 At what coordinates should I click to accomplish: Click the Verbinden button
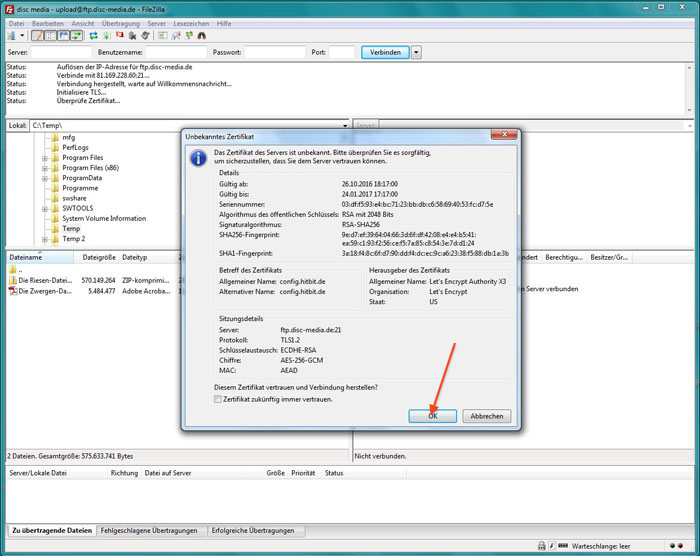[x=385, y=52]
